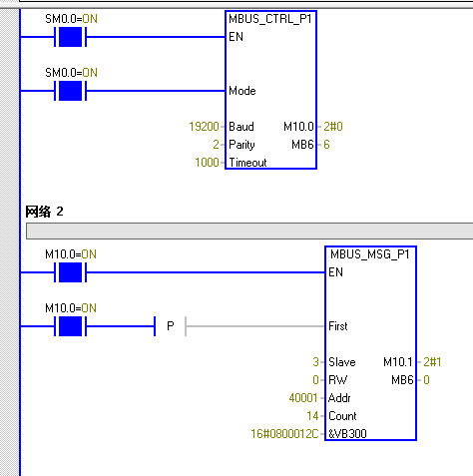Select the M10.0 Done output of MBUS_CTRL
This screenshot has width=473, height=476.
[x=298, y=127]
